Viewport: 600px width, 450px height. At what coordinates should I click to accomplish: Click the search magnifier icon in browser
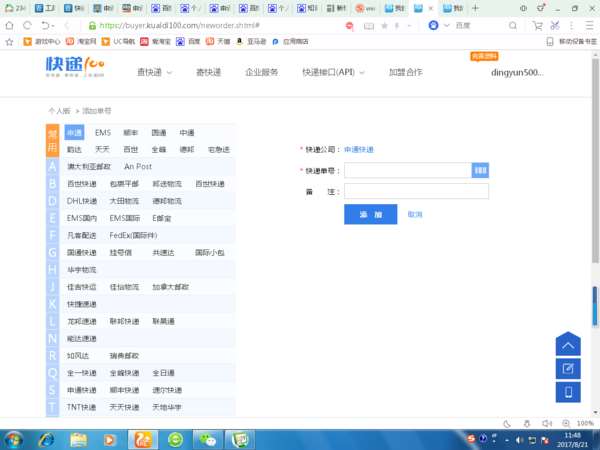[513, 26]
